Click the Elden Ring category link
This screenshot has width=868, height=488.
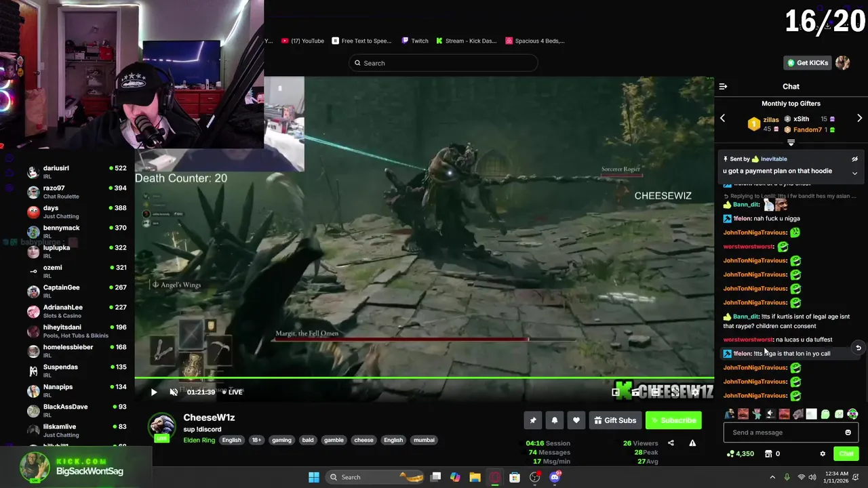(x=199, y=440)
